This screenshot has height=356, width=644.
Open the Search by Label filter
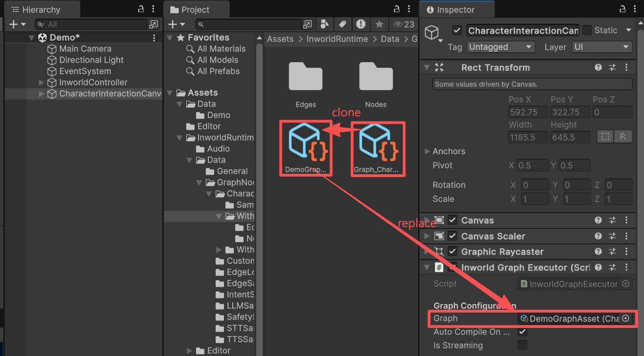click(343, 24)
